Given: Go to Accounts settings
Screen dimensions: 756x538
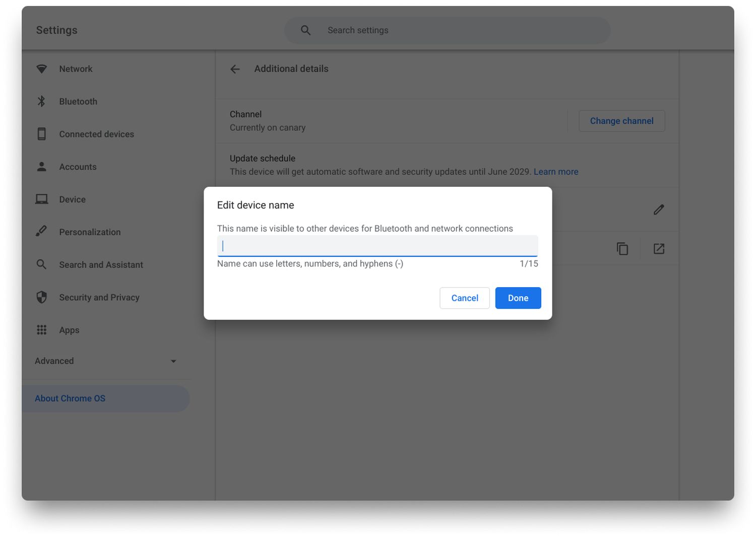Looking at the screenshot, I should tap(78, 167).
